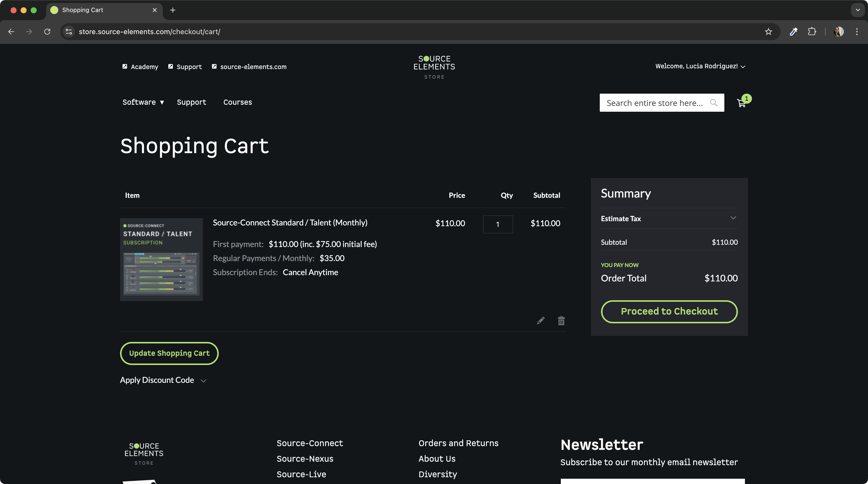Expand Apply Discount Code section
This screenshot has height=484, width=868.
click(x=163, y=380)
